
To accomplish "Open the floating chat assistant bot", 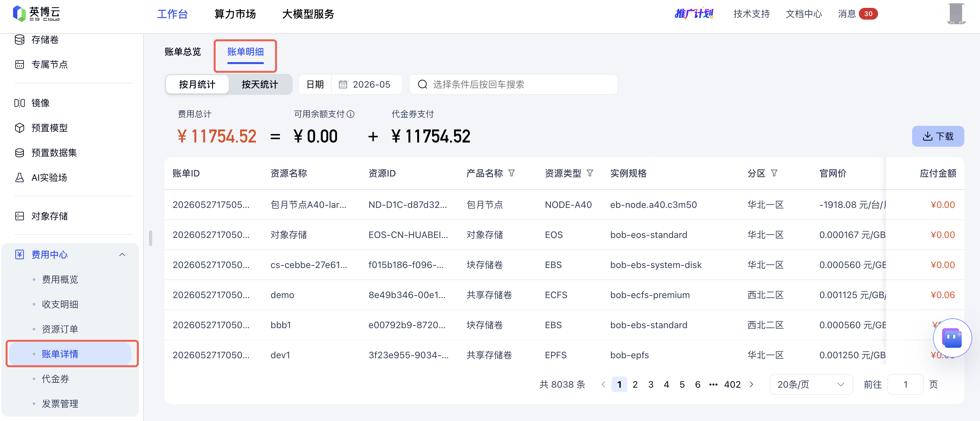I will pyautogui.click(x=952, y=338).
